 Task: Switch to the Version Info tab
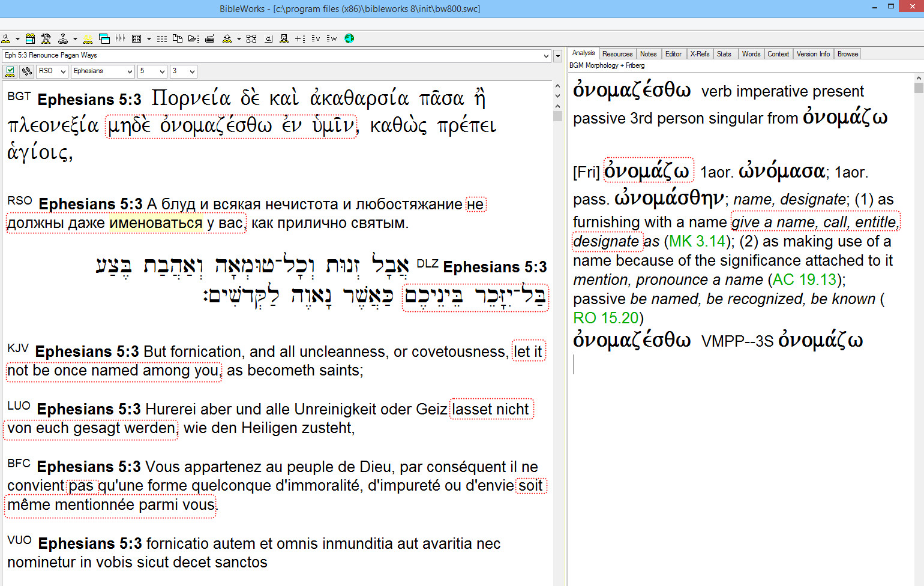(x=813, y=54)
